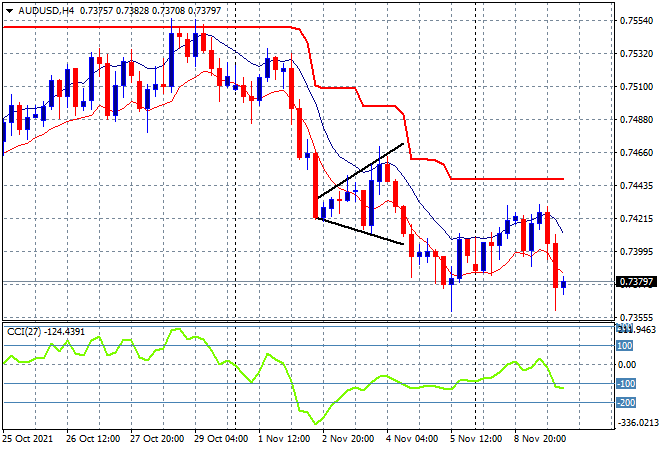This screenshot has height=450, width=660.
Task: Click the 1 Nov 12:00 time label
Action: 284,439
